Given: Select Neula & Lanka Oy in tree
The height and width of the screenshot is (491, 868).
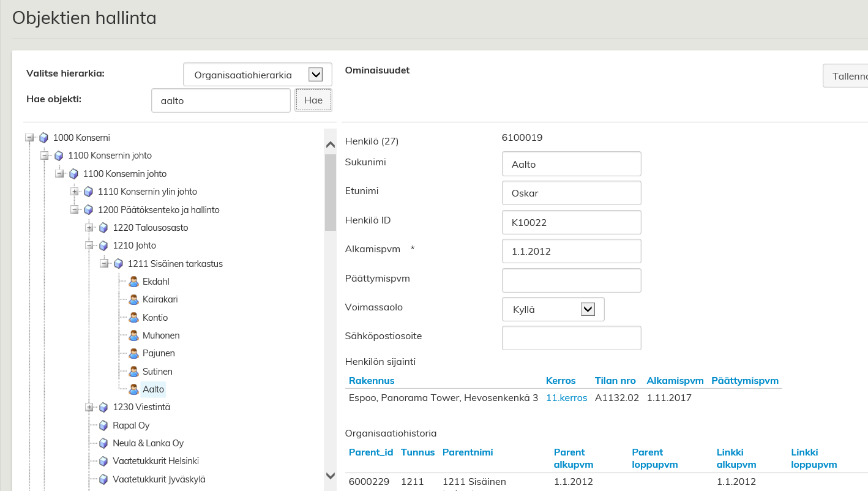Looking at the screenshot, I should 148,443.
